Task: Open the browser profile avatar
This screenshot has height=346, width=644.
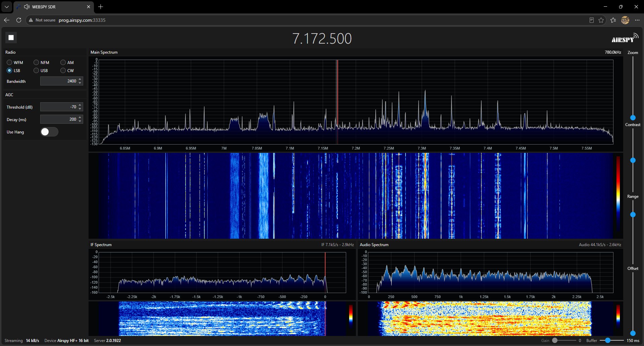Action: coord(625,20)
